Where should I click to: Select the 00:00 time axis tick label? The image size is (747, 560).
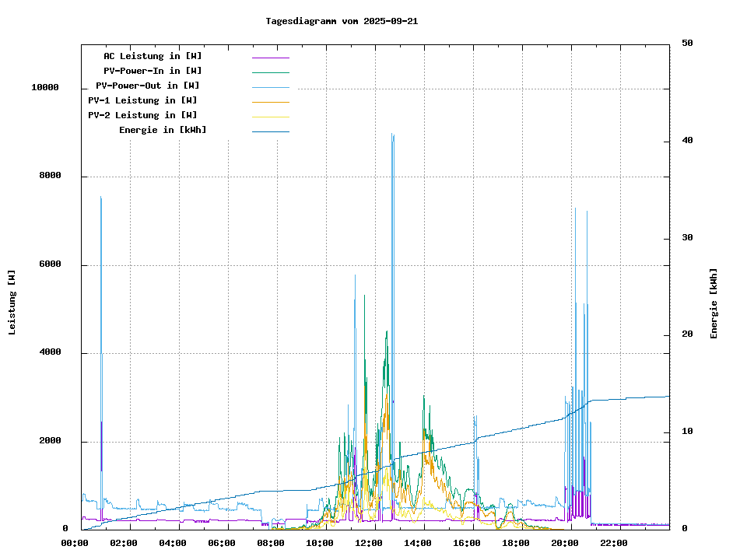tap(75, 543)
